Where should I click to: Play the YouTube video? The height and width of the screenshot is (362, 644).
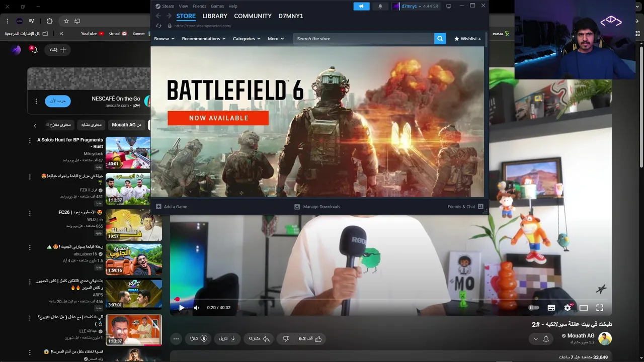pos(181,308)
